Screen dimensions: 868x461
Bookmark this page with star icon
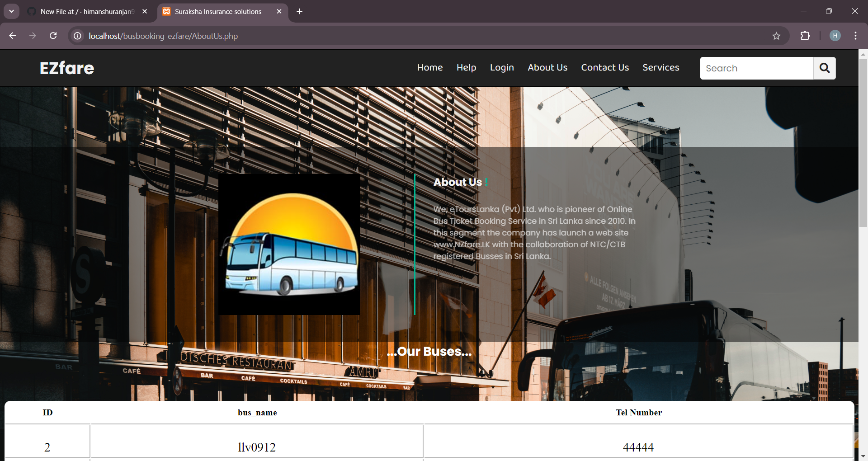click(776, 36)
